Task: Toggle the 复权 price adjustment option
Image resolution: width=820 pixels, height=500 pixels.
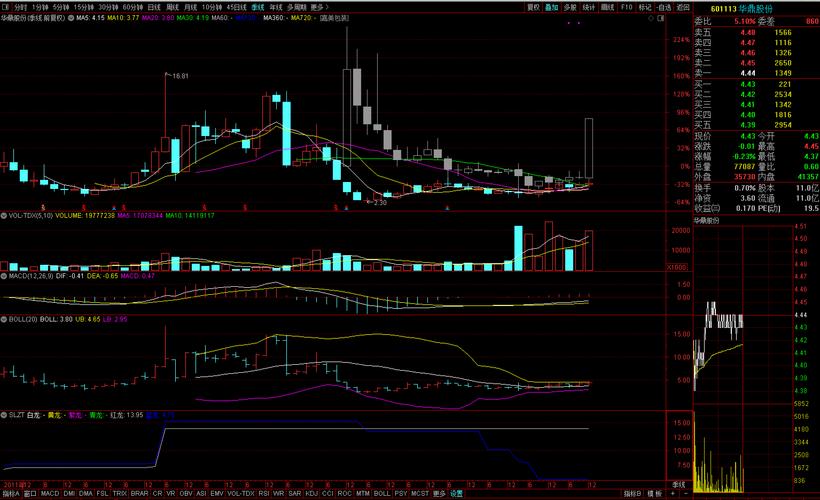Action: pyautogui.click(x=533, y=6)
